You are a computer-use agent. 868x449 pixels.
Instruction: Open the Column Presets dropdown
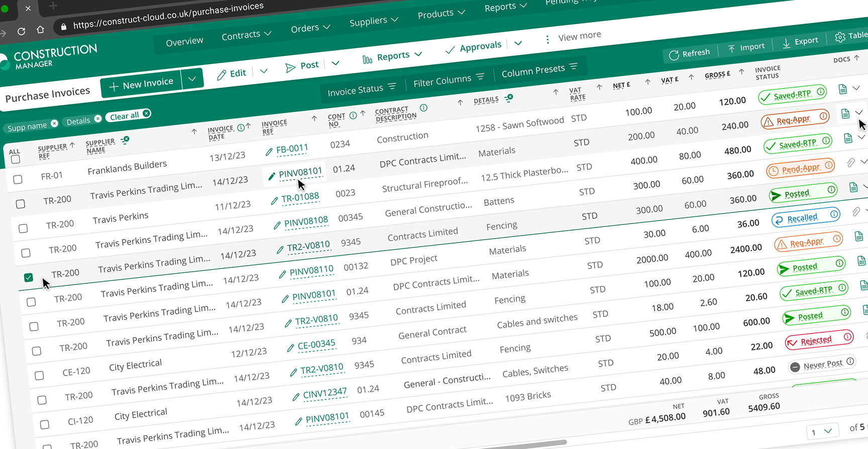(539, 70)
